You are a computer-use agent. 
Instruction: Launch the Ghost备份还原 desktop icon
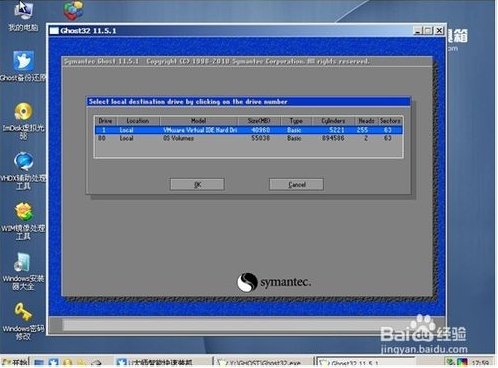23,66
